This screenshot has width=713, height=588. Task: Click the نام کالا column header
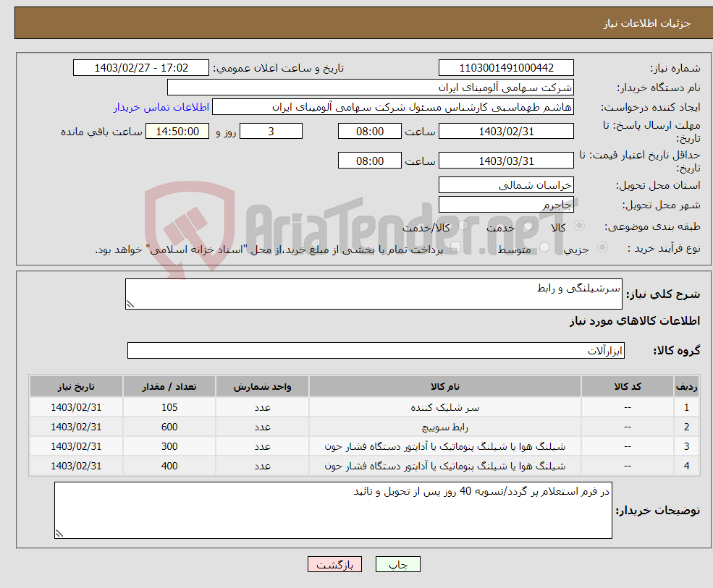coord(445,387)
